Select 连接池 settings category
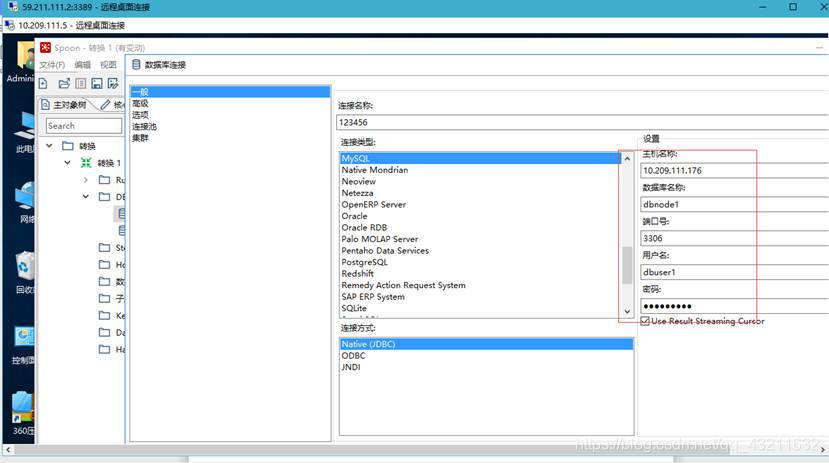The width and height of the screenshot is (829, 463). (231, 126)
